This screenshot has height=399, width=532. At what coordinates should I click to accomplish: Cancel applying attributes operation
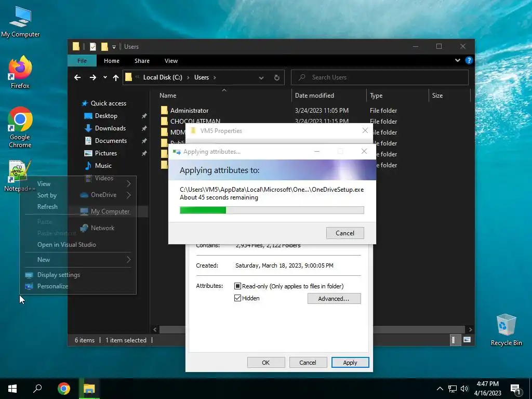pos(345,233)
